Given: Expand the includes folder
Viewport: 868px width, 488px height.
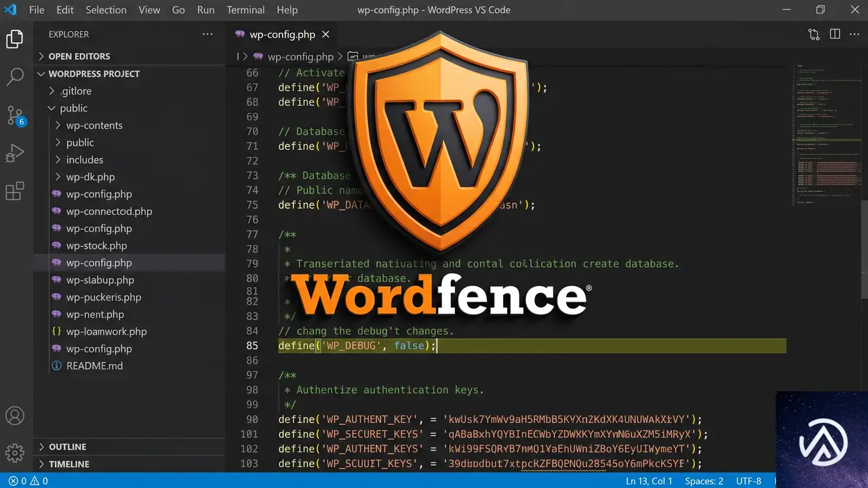Looking at the screenshot, I should (130, 160).
